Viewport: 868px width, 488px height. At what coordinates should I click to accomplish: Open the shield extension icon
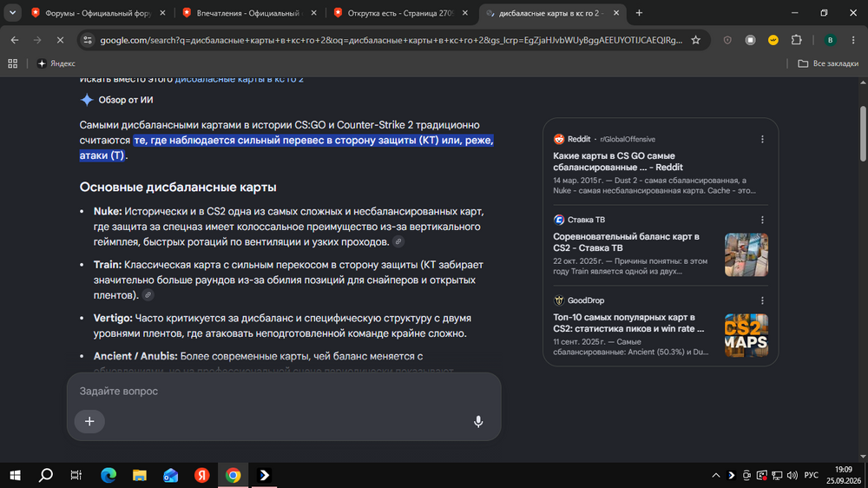click(x=727, y=40)
